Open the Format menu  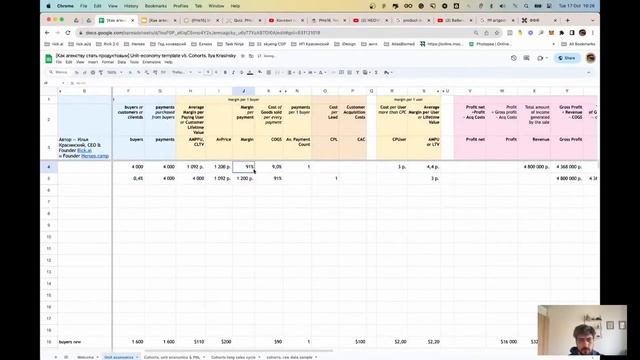pos(108,62)
